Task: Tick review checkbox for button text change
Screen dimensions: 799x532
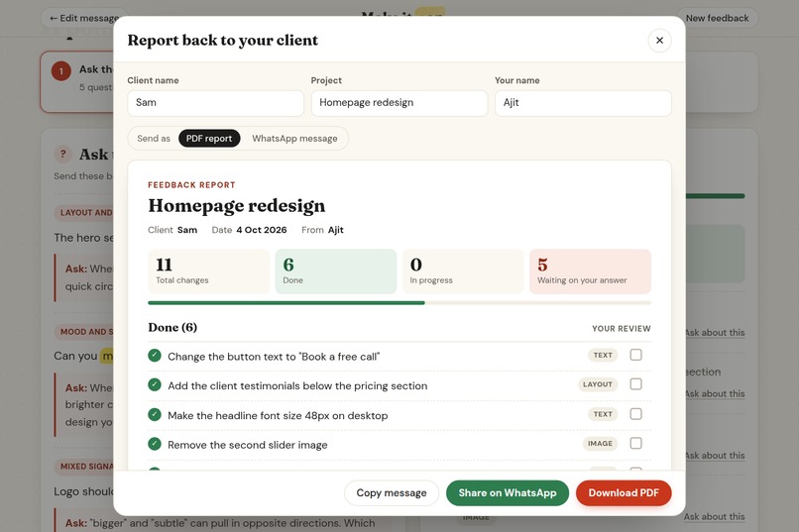Action: pyautogui.click(x=635, y=355)
